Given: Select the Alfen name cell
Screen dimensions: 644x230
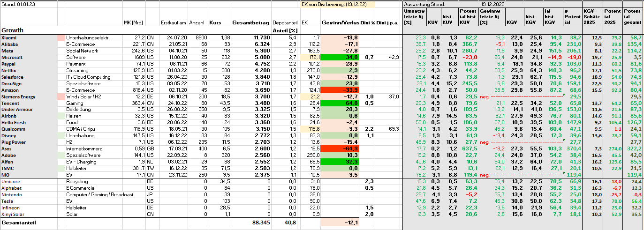Looking at the screenshot, I should (x=28, y=162).
